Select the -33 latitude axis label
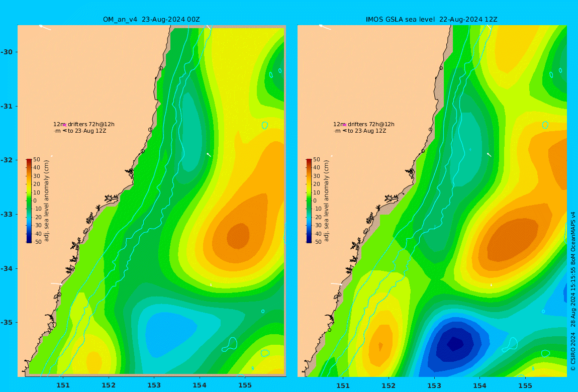This screenshot has height=392, width=578. point(7,214)
